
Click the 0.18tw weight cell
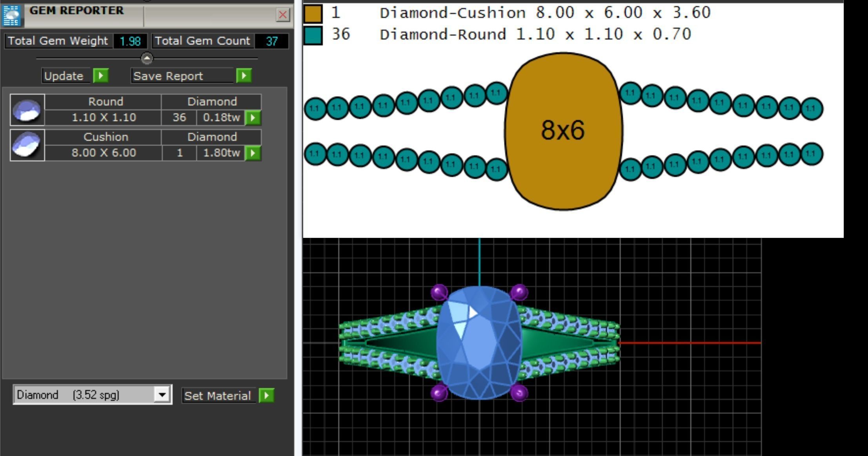(x=221, y=117)
